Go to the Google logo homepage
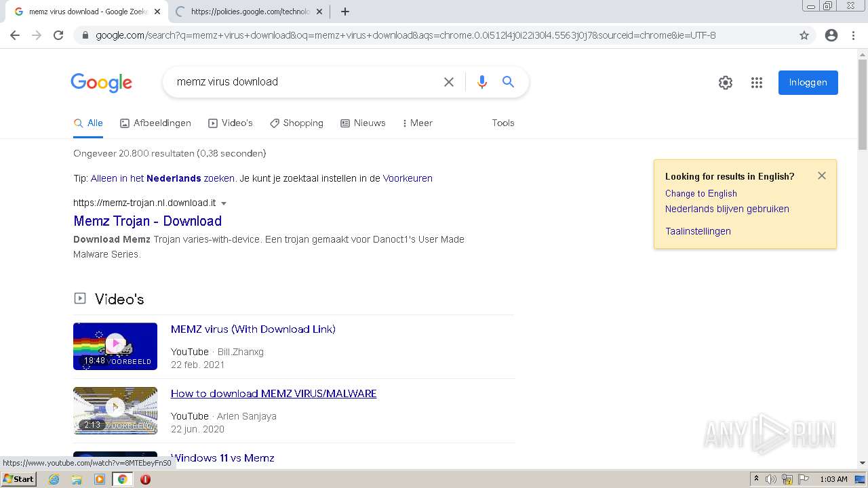 pos(101,83)
